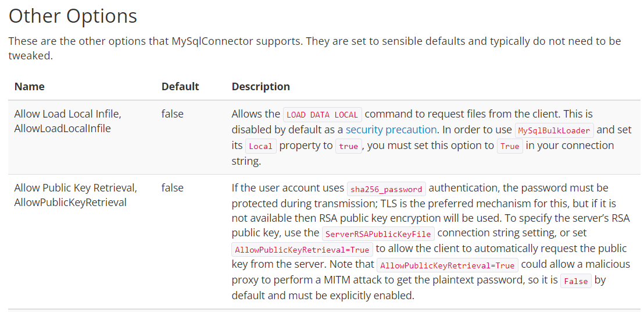Click the "MySqlBulkLoader" code label
The image size is (644, 312).
tap(554, 130)
